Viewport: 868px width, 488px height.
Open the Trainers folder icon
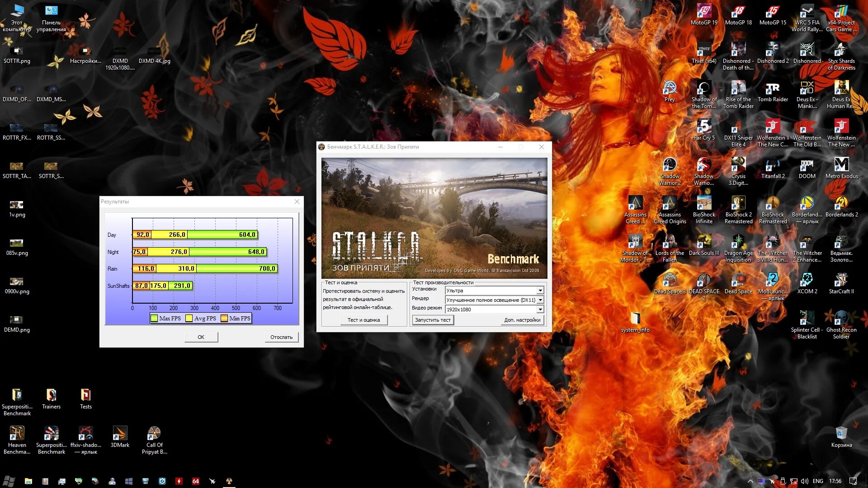(51, 399)
